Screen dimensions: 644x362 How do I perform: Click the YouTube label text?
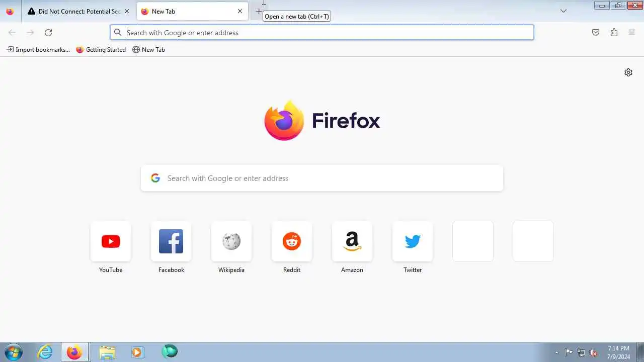(111, 270)
